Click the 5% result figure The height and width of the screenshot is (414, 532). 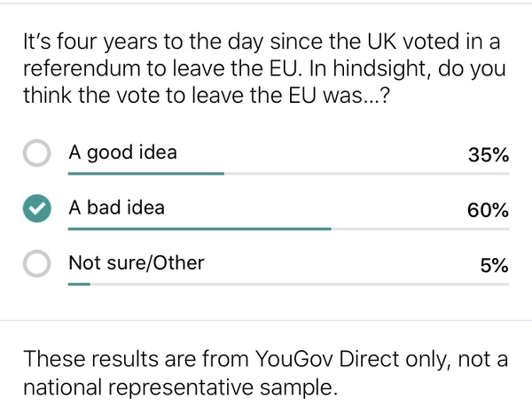tap(495, 265)
